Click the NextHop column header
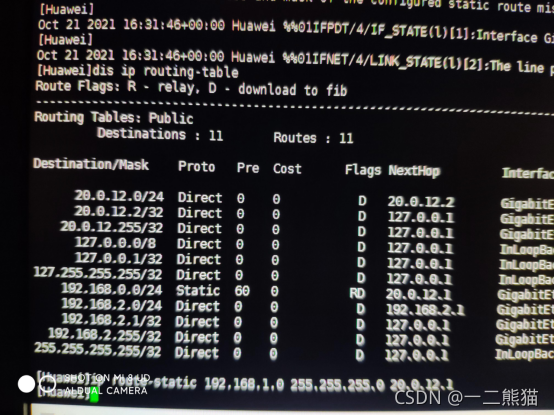This screenshot has height=416, width=554. pos(414,171)
